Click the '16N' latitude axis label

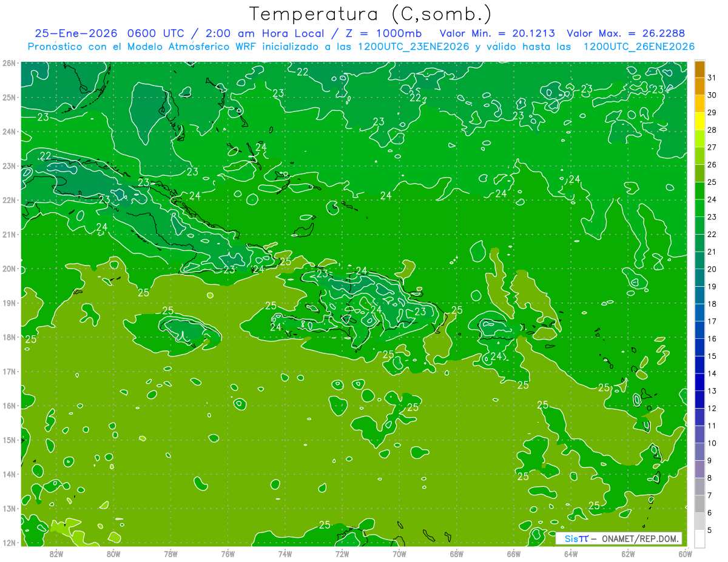tap(10, 406)
